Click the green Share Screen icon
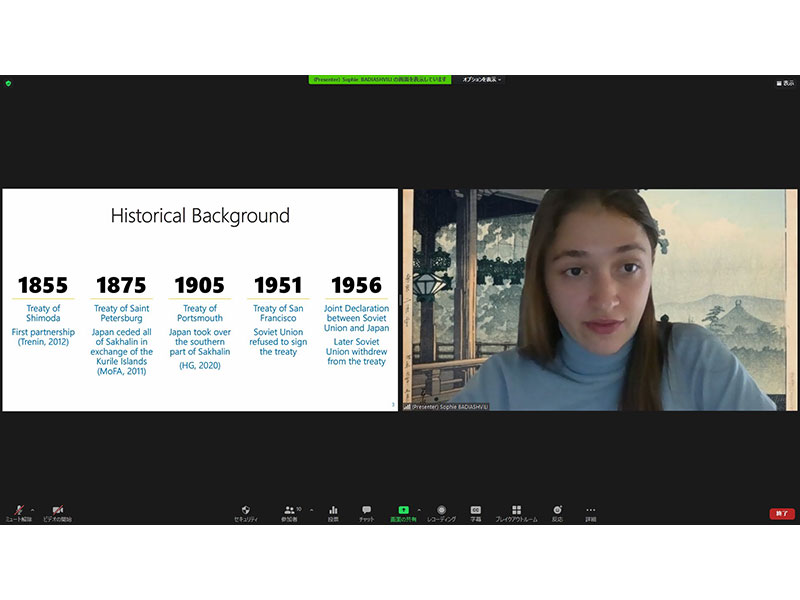This screenshot has height=600, width=800. pos(403,512)
